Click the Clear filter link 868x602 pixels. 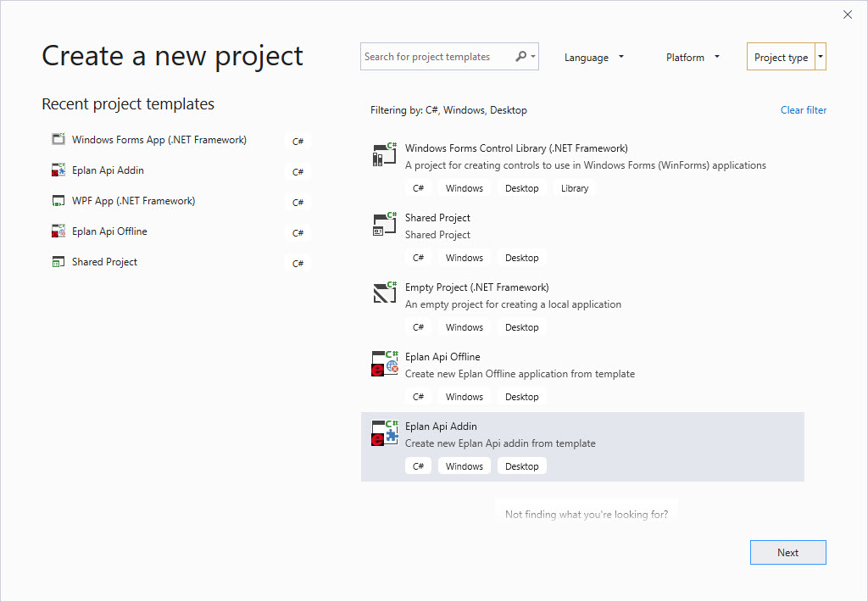tap(804, 109)
